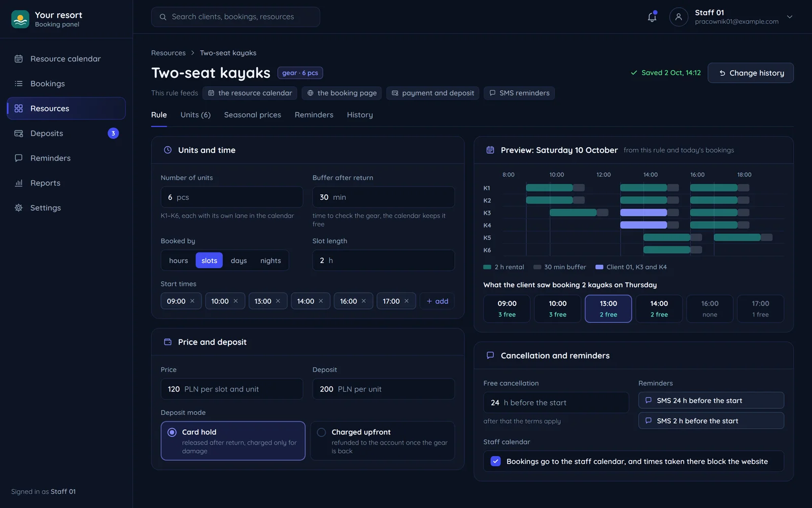Switch to Reminders tab
Image resolution: width=812 pixels, height=508 pixels.
314,115
